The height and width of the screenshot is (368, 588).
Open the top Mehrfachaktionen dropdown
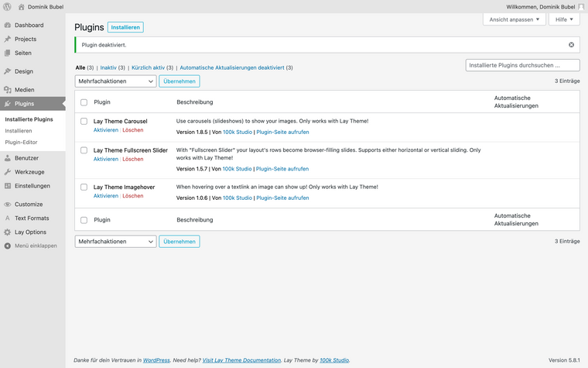pyautogui.click(x=115, y=81)
